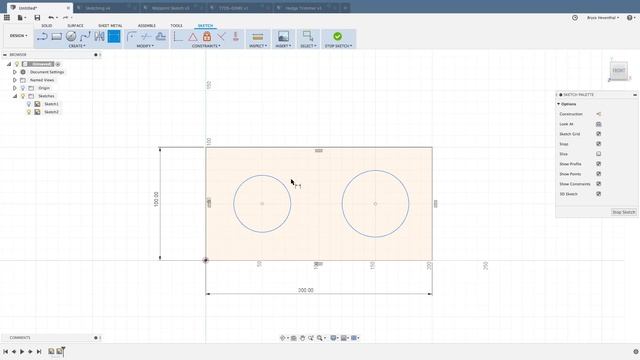Switch to the Tools tab
640x360 pixels.
[176, 26]
